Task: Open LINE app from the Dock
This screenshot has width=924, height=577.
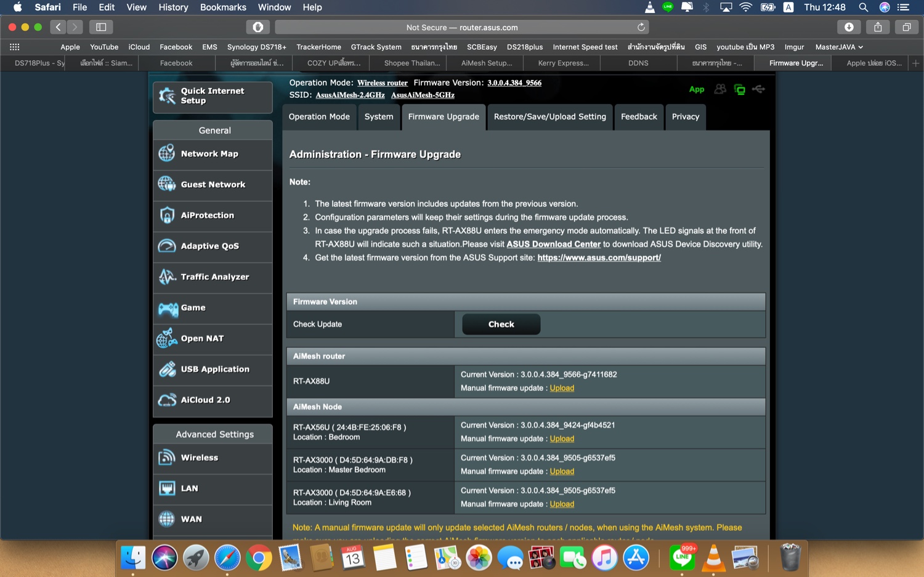Action: point(683,558)
